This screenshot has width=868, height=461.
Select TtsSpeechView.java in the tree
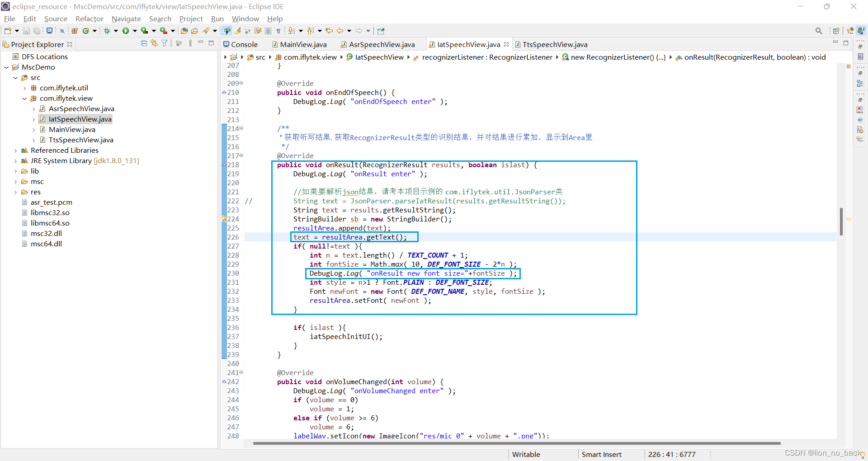tap(81, 140)
